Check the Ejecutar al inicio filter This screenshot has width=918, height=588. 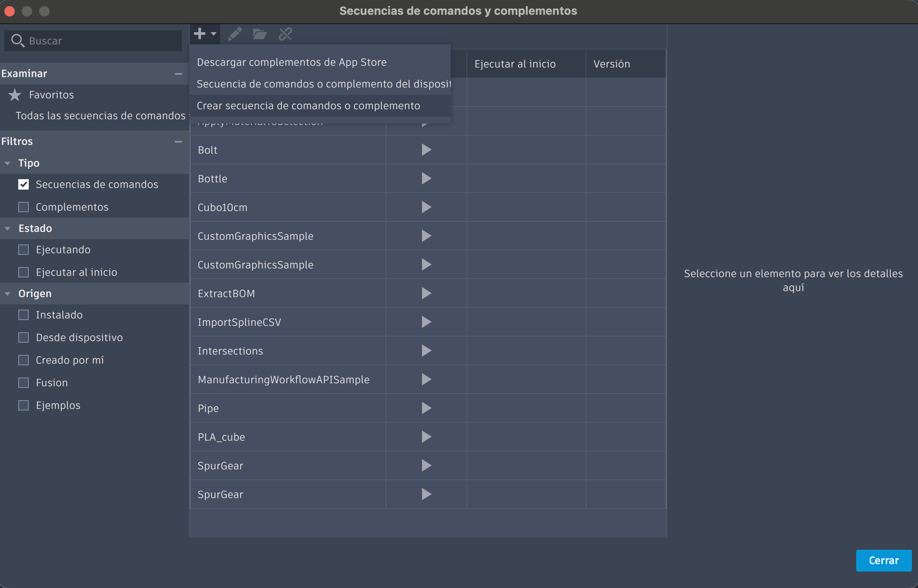(x=23, y=272)
